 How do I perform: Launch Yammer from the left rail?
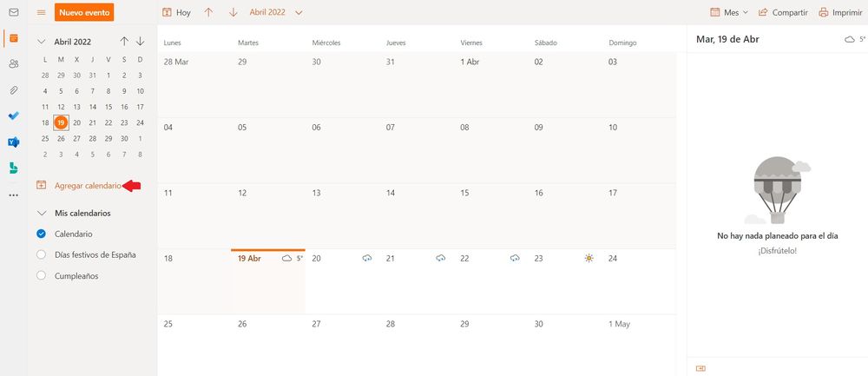pos(13,142)
